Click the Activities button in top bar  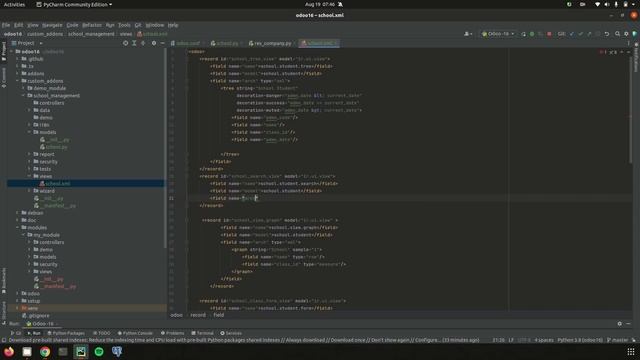[x=14, y=4]
